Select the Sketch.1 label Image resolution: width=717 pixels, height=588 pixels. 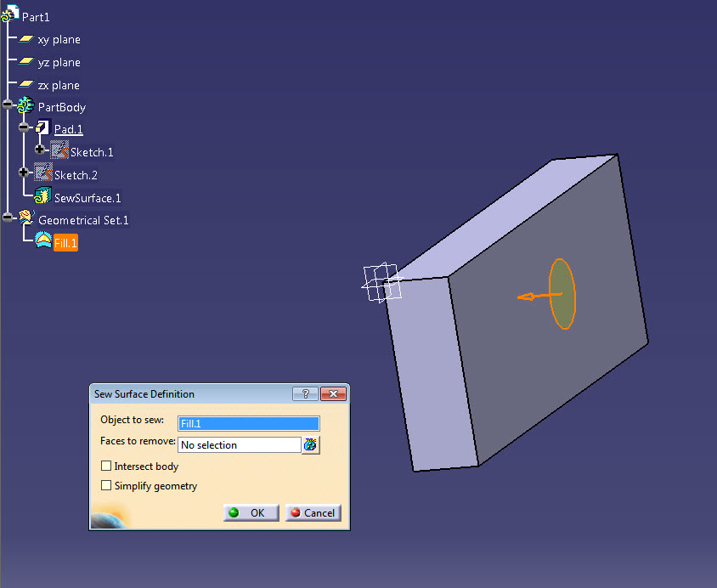pyautogui.click(x=92, y=152)
